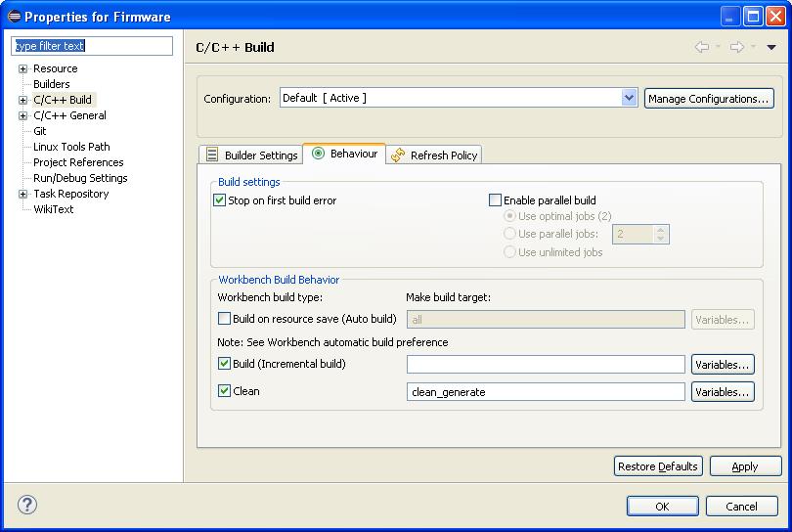Select Resource in the tree
Image resolution: width=792 pixels, height=532 pixels.
[56, 68]
